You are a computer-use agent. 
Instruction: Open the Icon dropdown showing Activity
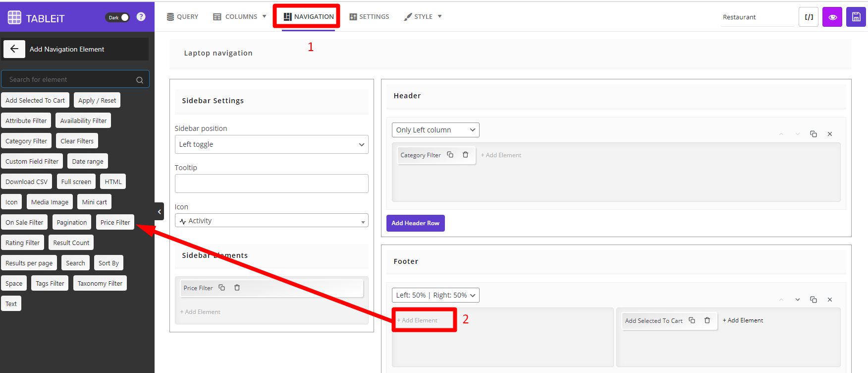pyautogui.click(x=271, y=221)
